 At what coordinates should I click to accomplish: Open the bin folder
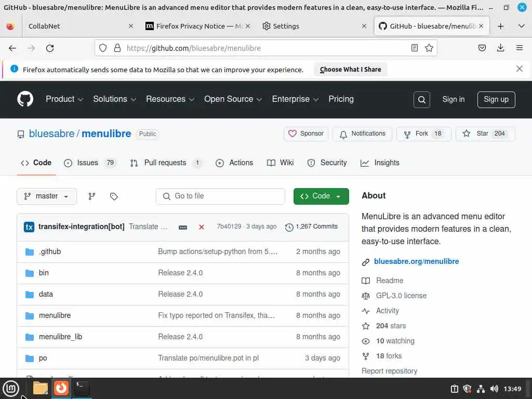coord(44,273)
